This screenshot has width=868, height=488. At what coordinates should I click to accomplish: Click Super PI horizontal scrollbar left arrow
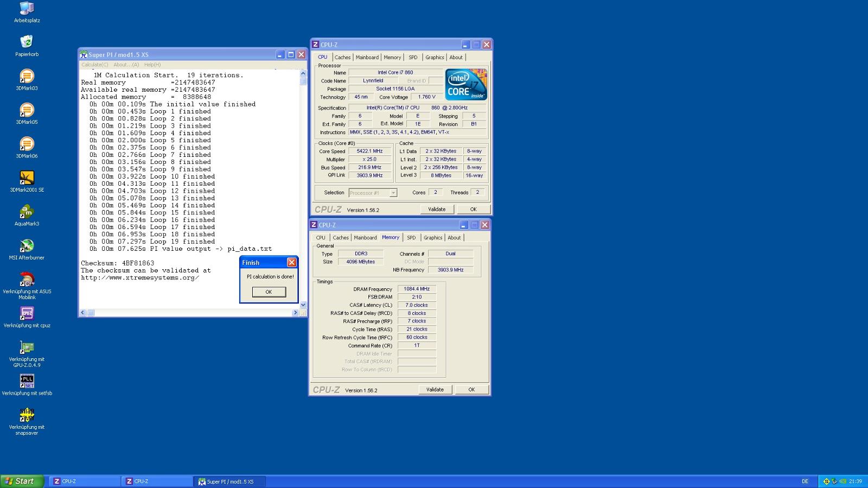pyautogui.click(x=83, y=313)
